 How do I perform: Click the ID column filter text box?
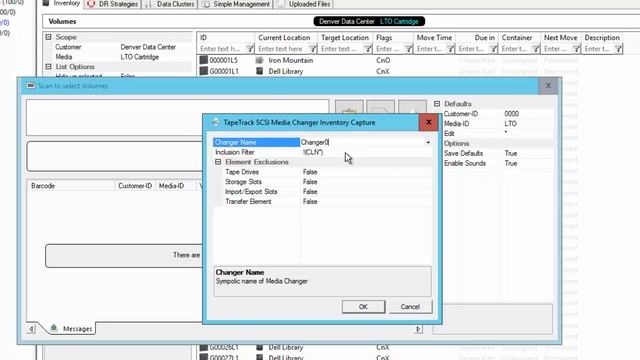(x=222, y=49)
